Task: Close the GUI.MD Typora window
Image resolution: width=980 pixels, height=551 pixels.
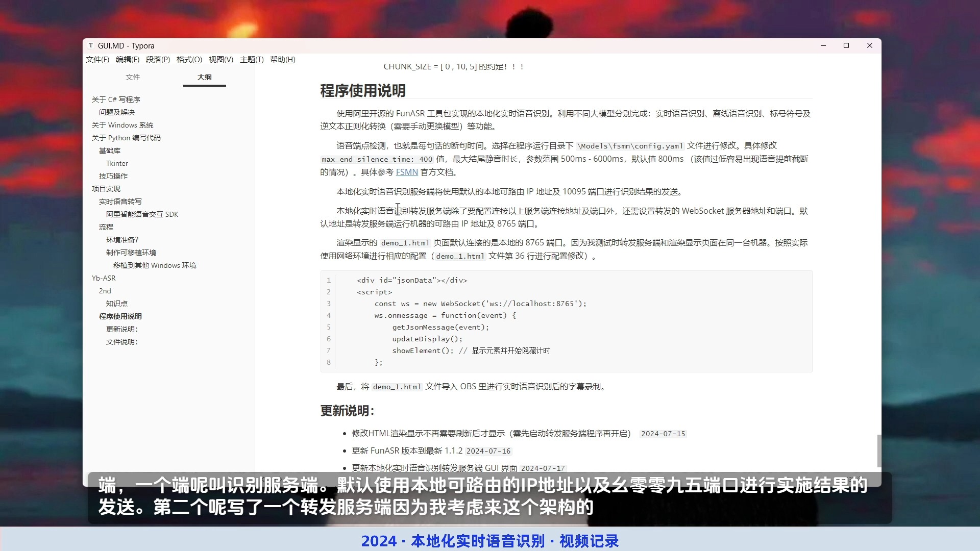Action: pos(870,45)
